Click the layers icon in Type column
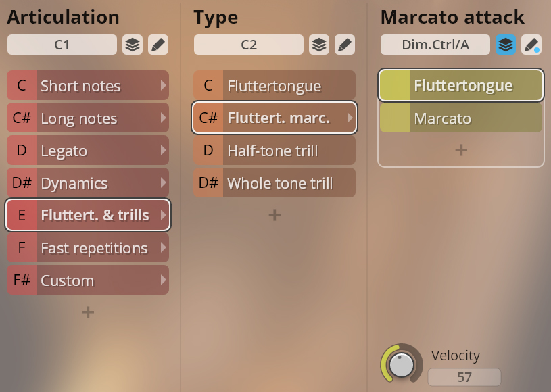 319,45
